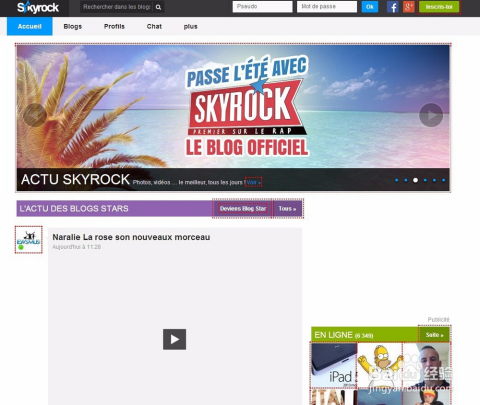Open the Naralie La rose post title

(x=131, y=237)
